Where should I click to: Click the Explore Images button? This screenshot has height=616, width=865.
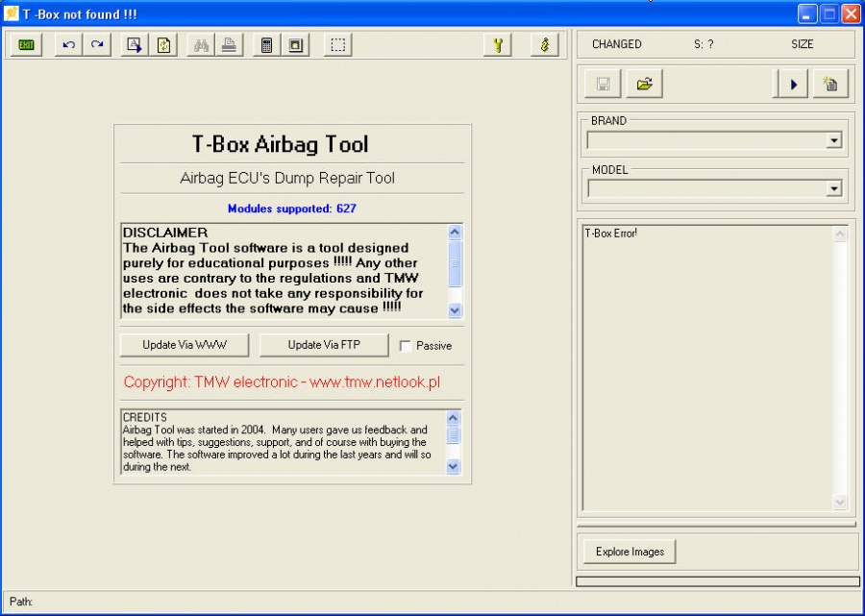pos(630,552)
